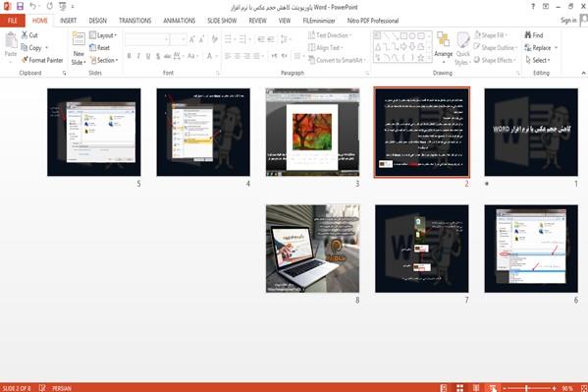Viewport: 588px width, 392px height.
Task: Open Quick Styles gallery
Action: 462,48
